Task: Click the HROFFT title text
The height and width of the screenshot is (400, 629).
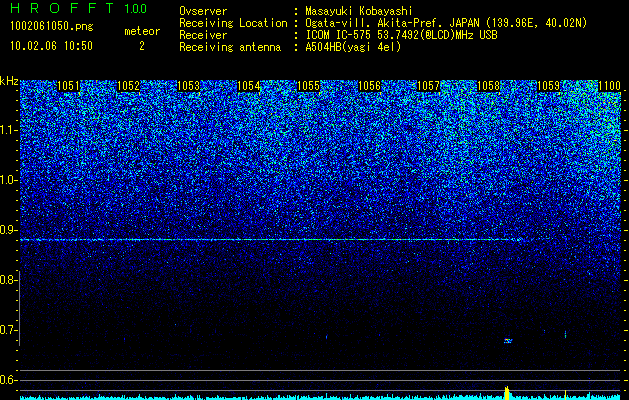Action: coord(62,8)
